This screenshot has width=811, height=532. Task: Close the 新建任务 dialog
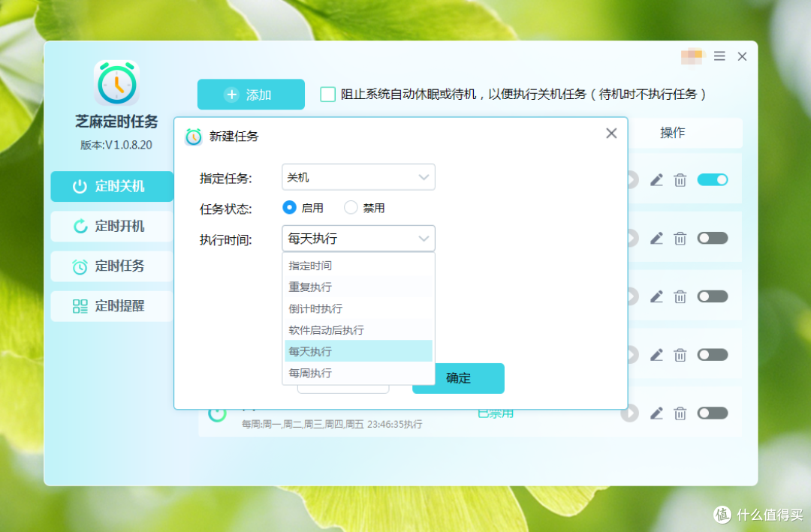[611, 134]
